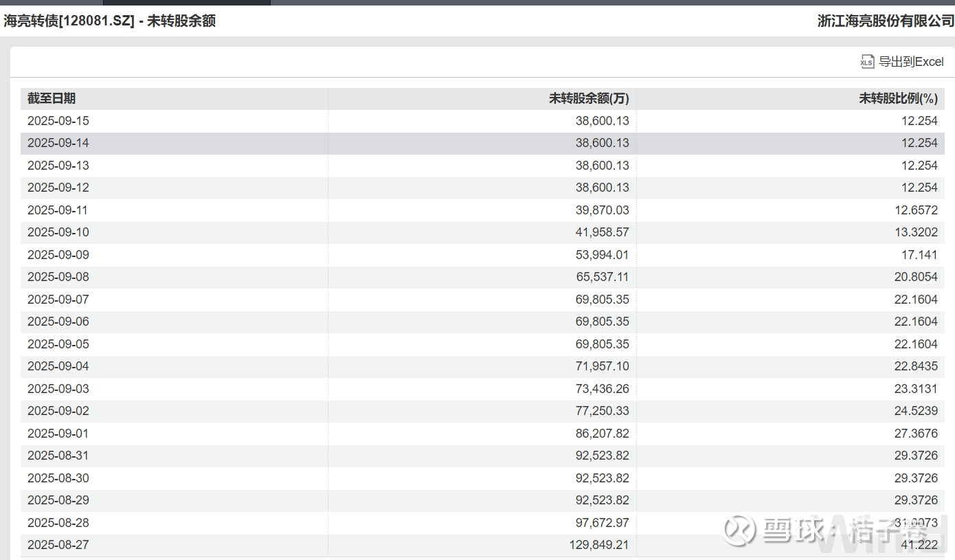Click the 2025-09-15 date cell
Viewport: 955px width, 560px height.
[58, 121]
